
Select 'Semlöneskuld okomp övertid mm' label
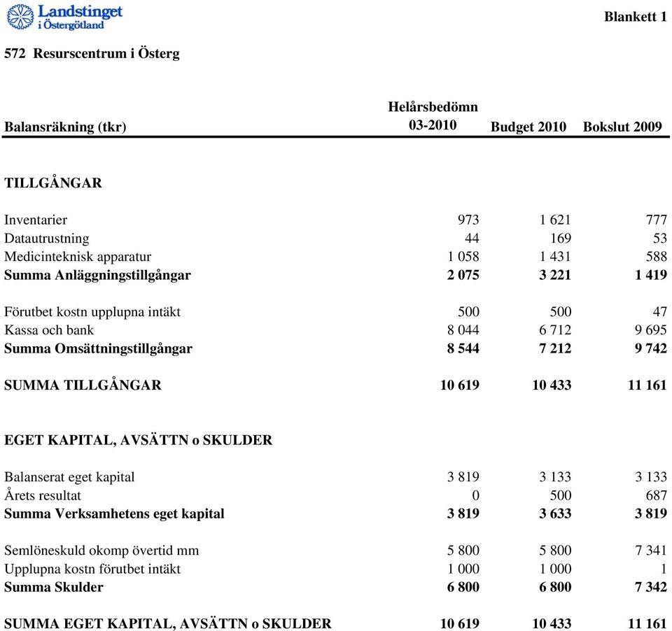click(x=101, y=551)
